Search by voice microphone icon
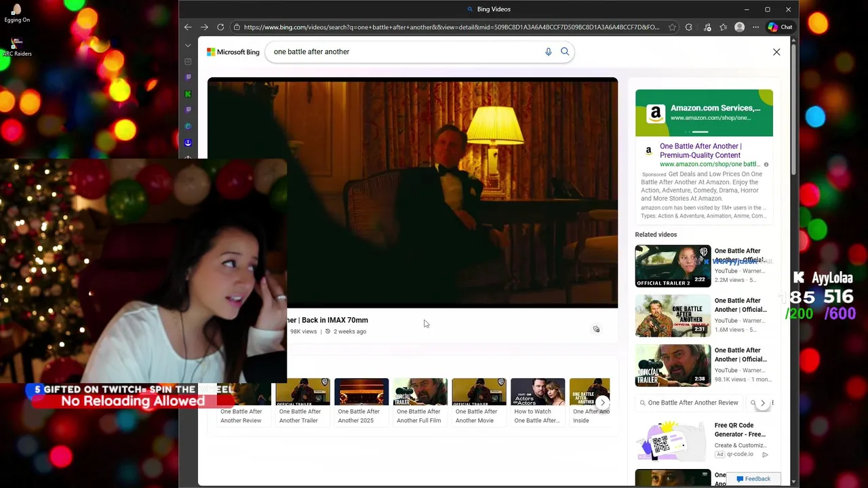868x488 pixels. tap(549, 52)
